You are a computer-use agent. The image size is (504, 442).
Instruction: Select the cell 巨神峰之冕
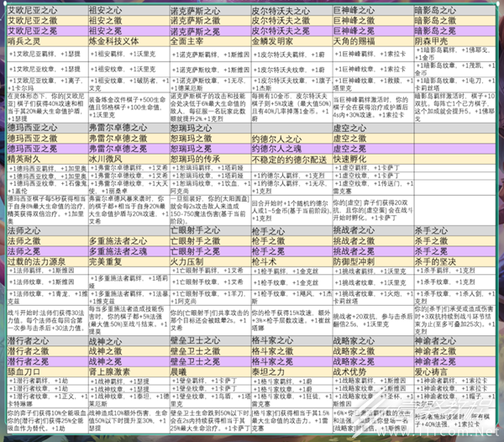pos(373,31)
